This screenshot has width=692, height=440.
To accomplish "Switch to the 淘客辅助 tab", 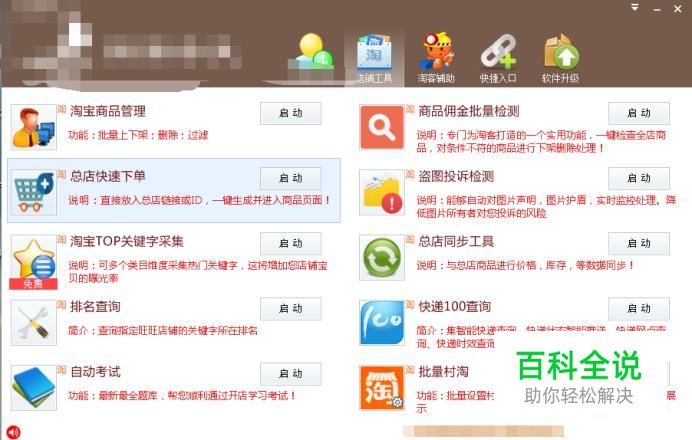I will (436, 59).
